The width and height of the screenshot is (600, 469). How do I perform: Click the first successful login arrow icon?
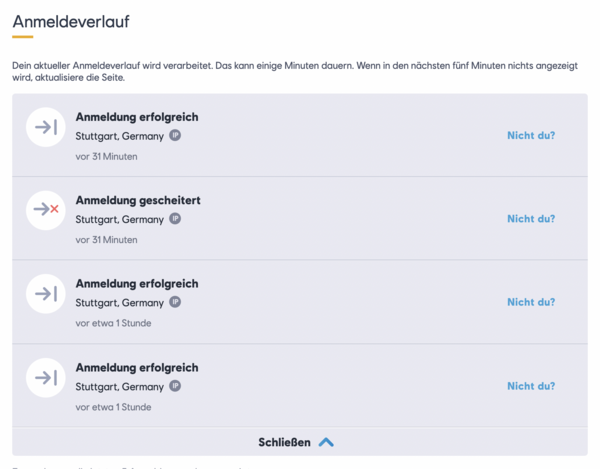click(46, 127)
